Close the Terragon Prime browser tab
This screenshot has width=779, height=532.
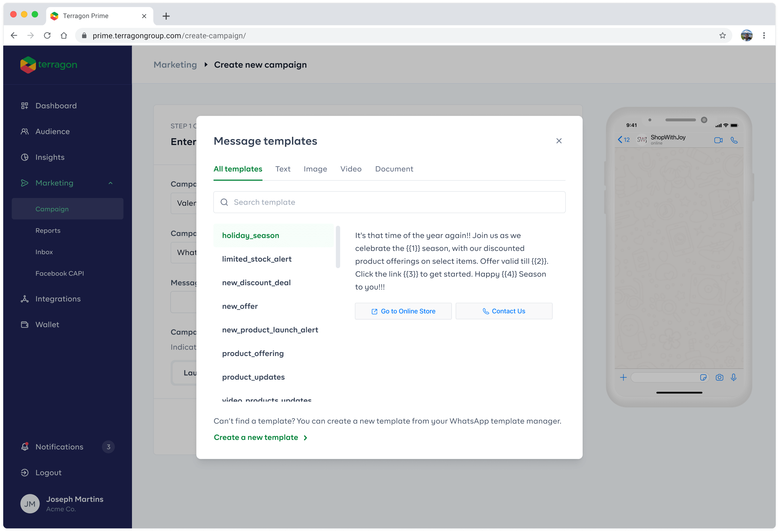(x=144, y=16)
